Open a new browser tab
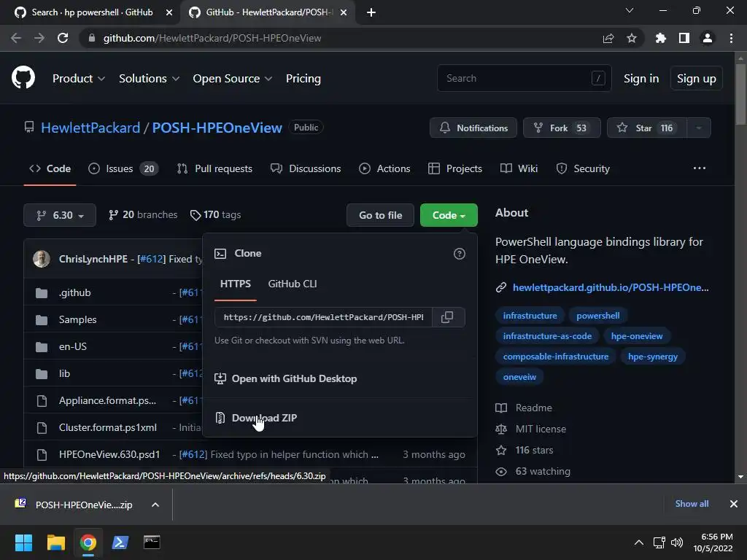The width and height of the screenshot is (747, 560). pyautogui.click(x=371, y=12)
